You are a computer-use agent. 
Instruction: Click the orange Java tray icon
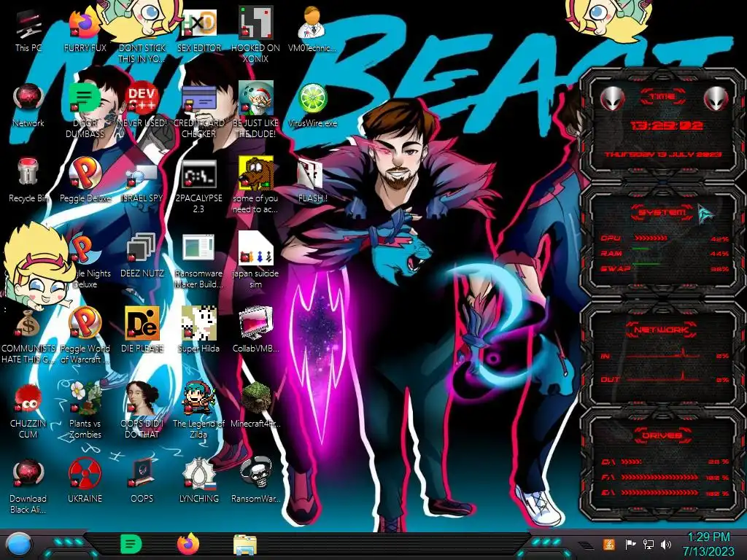pos(609,544)
